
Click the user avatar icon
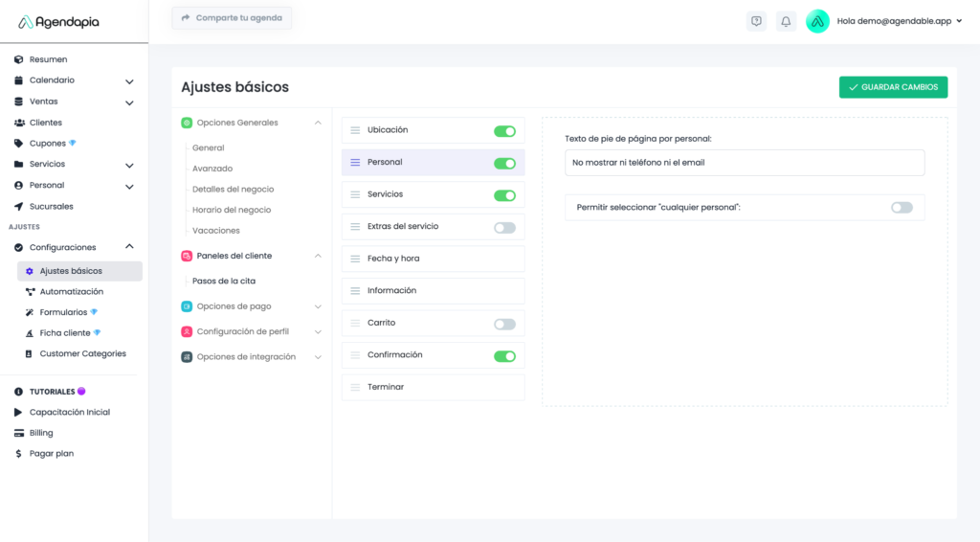tap(817, 21)
